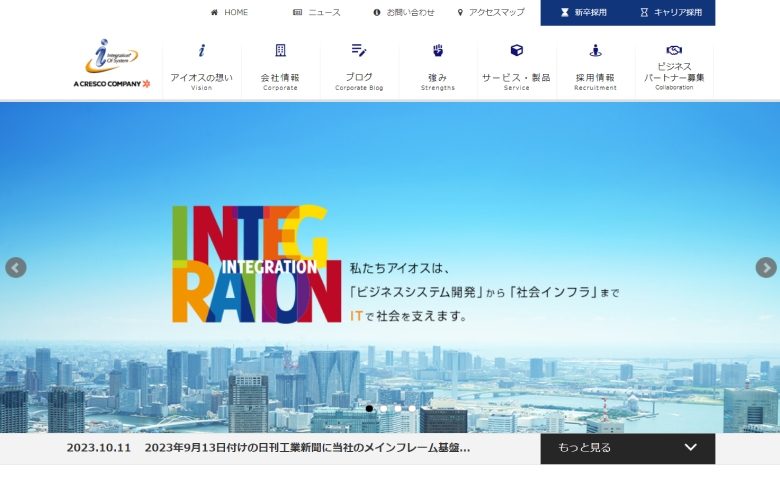Image resolution: width=780 pixels, height=480 pixels.
Task: Click the Recruitment person icon
Action: [x=595, y=50]
